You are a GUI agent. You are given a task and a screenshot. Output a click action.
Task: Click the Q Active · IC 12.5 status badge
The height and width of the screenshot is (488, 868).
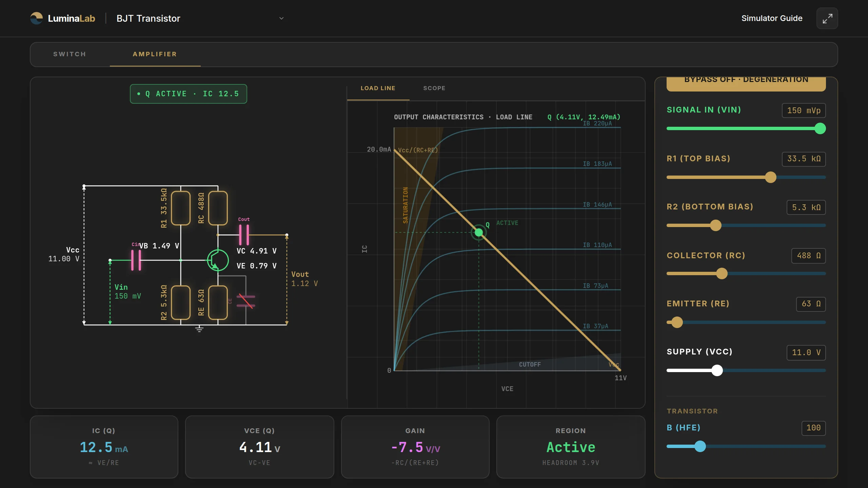pos(189,94)
